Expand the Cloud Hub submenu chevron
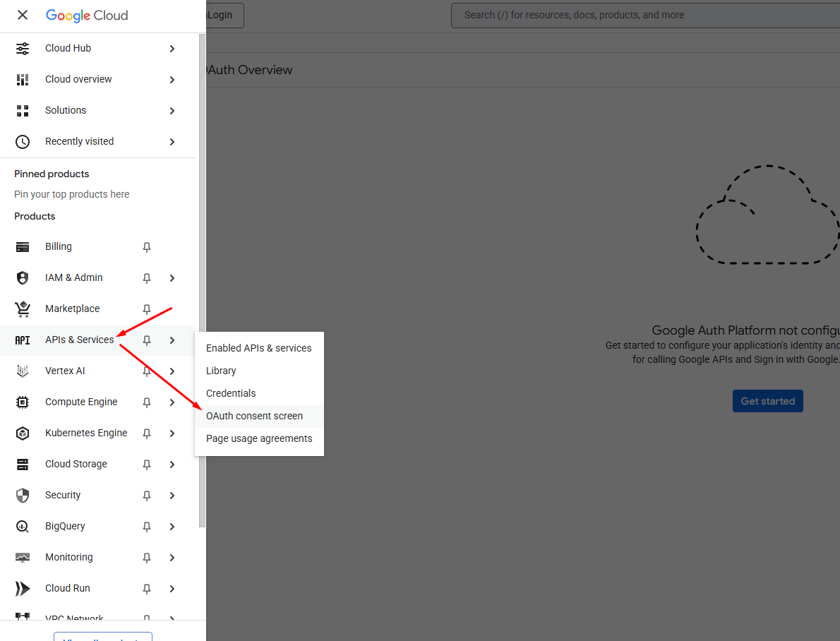The height and width of the screenshot is (641, 840). tap(172, 49)
